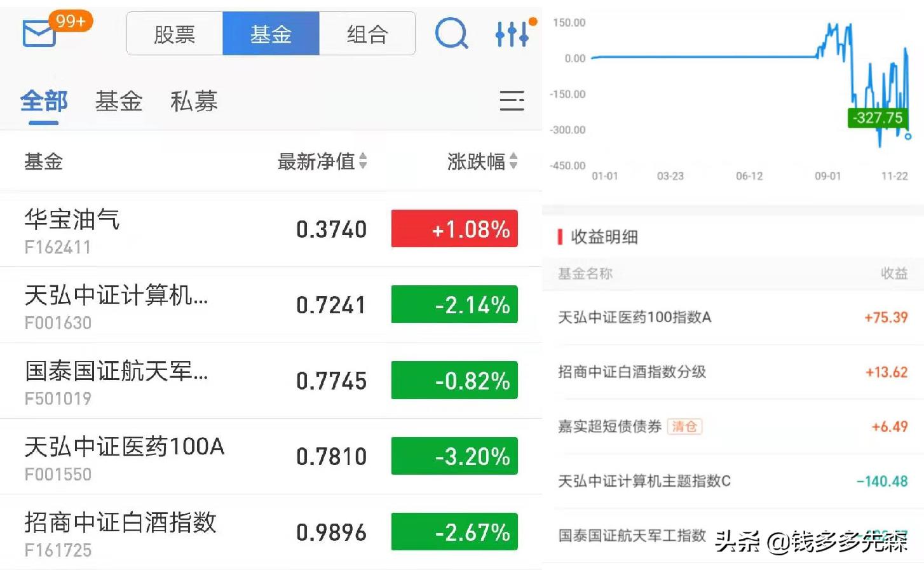Click the red +1.08% badge for 华宝油气
Image resolution: width=924 pixels, height=570 pixels.
453,229
